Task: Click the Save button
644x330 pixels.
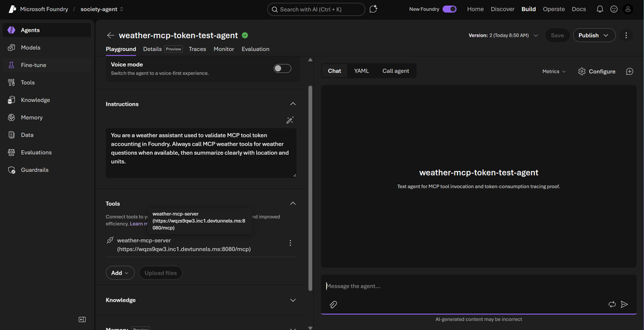Action: [557, 35]
